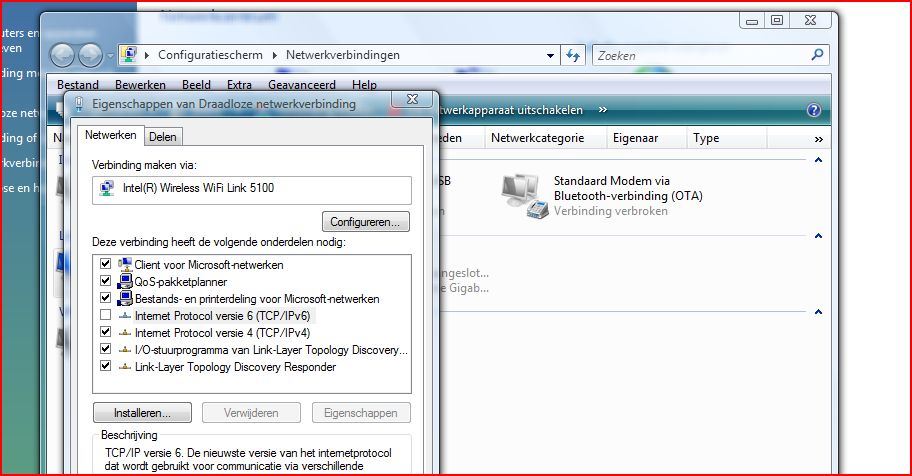Click the Configureren... button

point(365,222)
